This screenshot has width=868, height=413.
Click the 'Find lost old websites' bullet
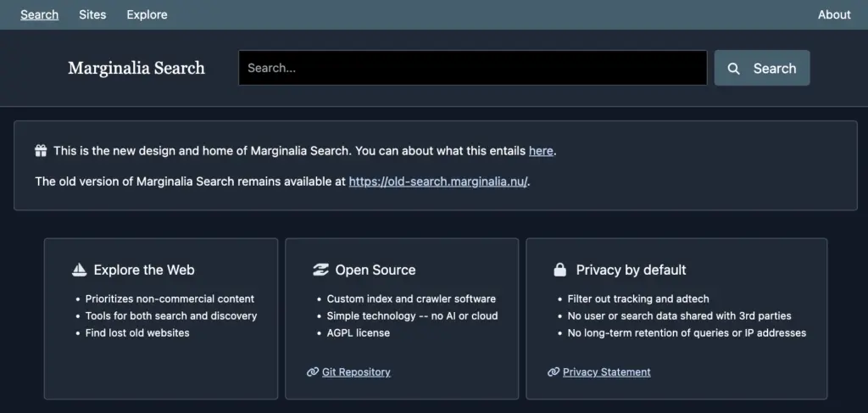137,333
